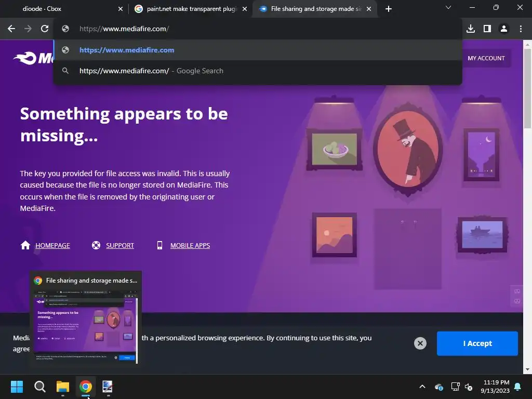Close the MediaFire tab
Screen dimensions: 532x399
coord(369,9)
